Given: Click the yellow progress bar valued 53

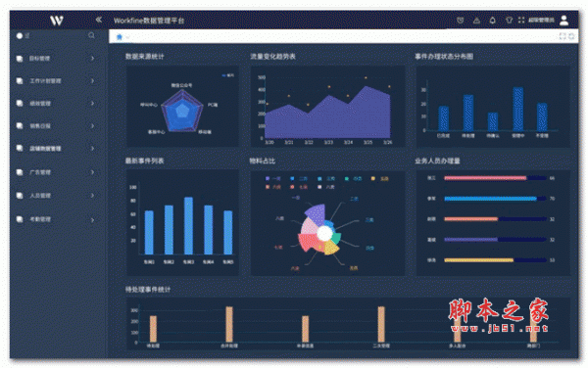Looking at the screenshot, I should [x=479, y=260].
